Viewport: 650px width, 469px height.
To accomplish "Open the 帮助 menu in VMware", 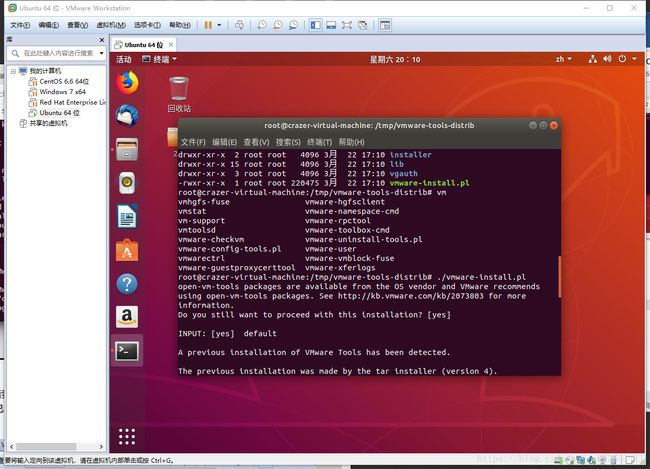I will [x=179, y=25].
